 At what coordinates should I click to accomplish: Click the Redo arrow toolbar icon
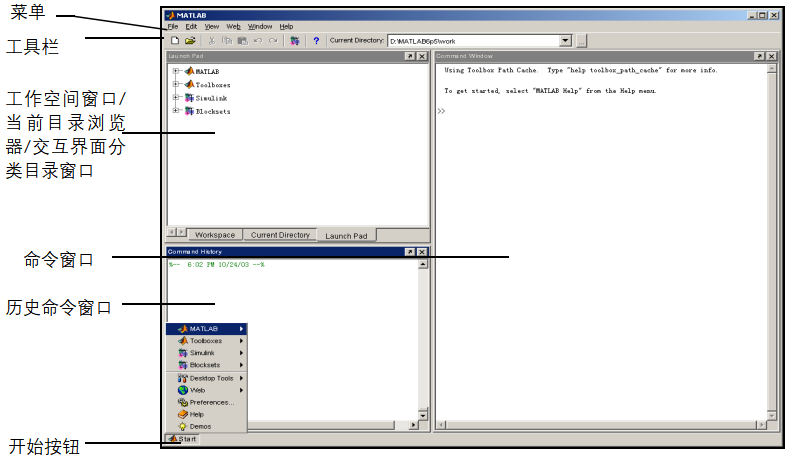(273, 41)
